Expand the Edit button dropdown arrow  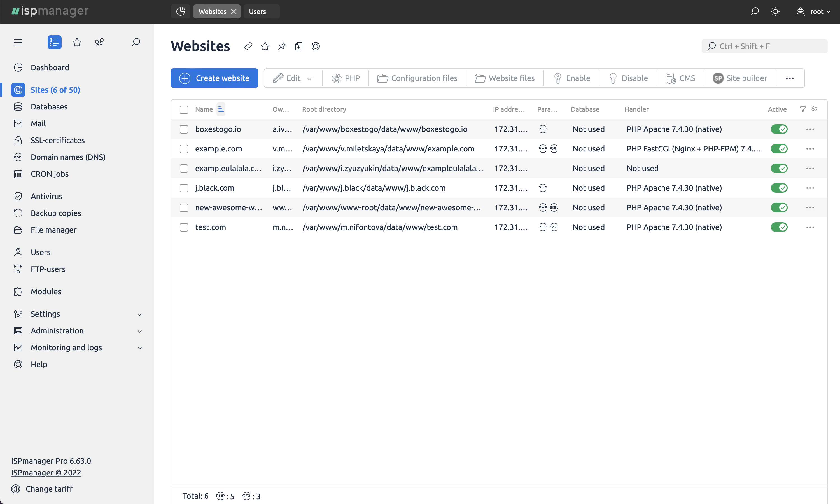[x=309, y=78]
